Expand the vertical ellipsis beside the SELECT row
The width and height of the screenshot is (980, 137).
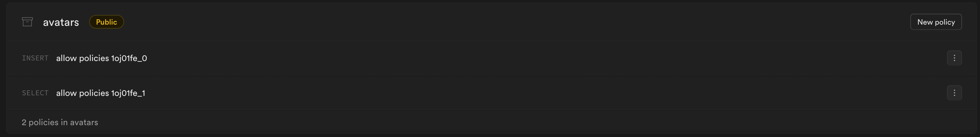click(x=954, y=93)
